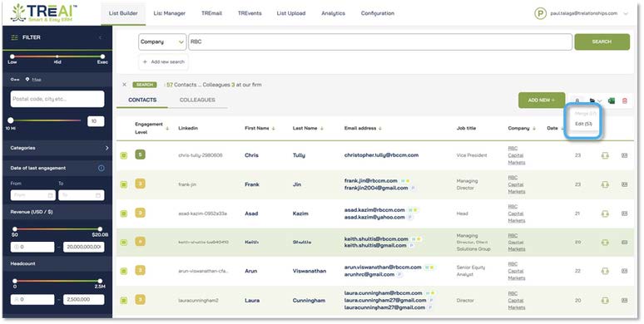644x324 pixels.
Task: Open the info icon for Date of last engagement
Action: 101,168
